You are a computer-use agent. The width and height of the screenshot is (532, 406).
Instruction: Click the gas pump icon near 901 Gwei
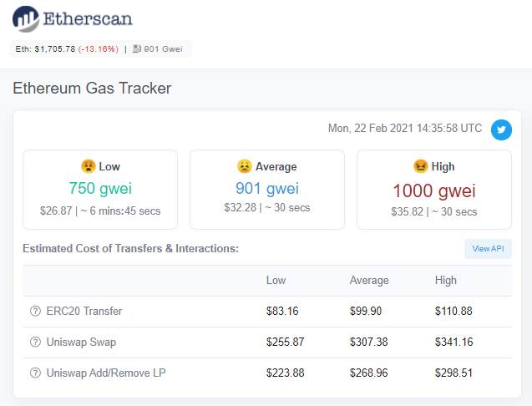coord(137,49)
